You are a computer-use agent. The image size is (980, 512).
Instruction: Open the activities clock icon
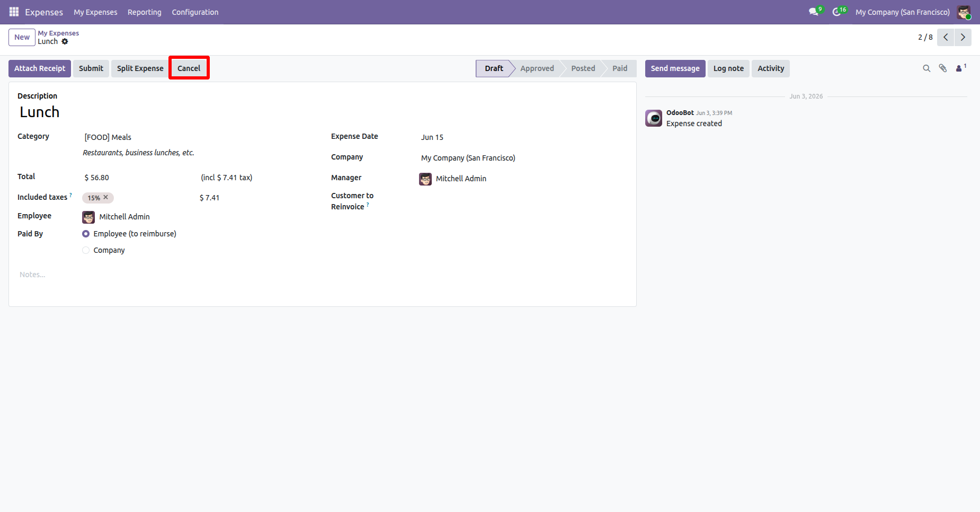pyautogui.click(x=838, y=12)
